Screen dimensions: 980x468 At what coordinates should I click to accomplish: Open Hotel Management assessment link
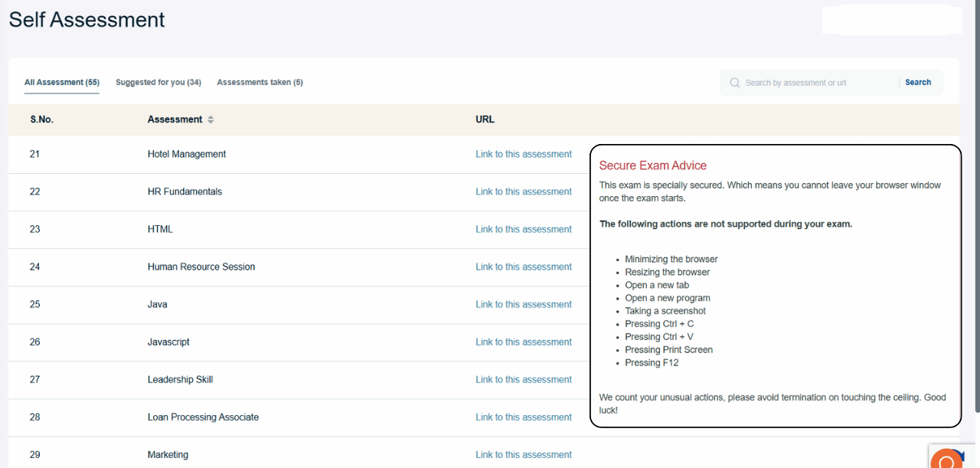coord(523,154)
